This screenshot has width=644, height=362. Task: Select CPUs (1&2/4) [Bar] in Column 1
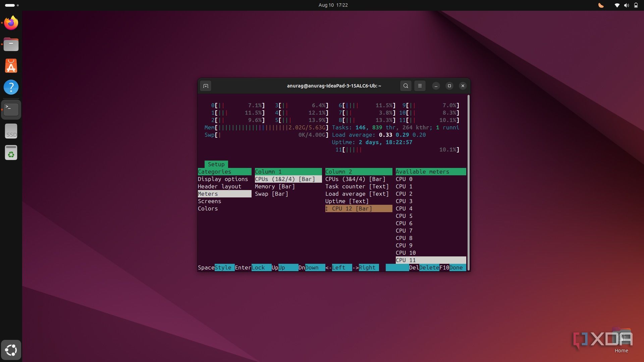pos(288,179)
